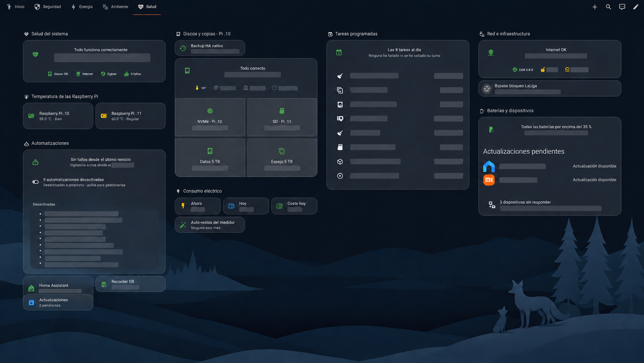Click the Internet status chip
This screenshot has width=644, height=363.
(x=84, y=74)
